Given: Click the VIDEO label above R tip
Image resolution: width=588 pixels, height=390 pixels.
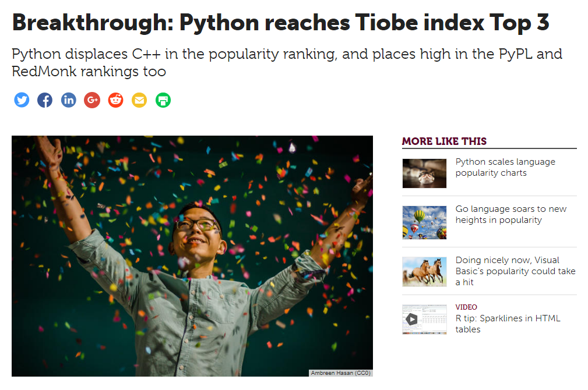Looking at the screenshot, I should tap(466, 307).
